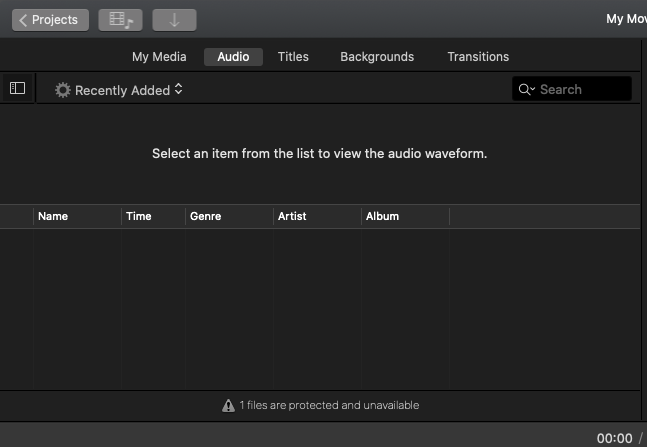The width and height of the screenshot is (647, 447).
Task: Toggle the sidebar list panel
Action: coord(17,89)
